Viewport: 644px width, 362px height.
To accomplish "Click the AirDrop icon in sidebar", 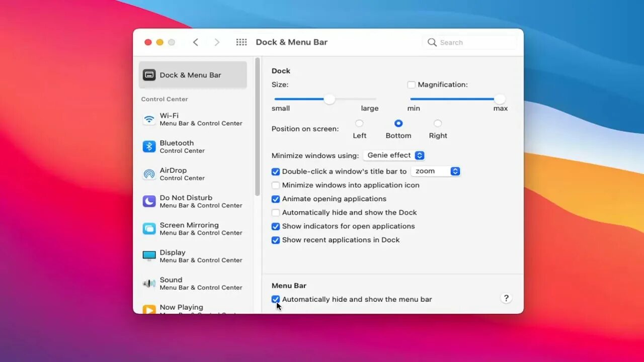I will [x=149, y=174].
